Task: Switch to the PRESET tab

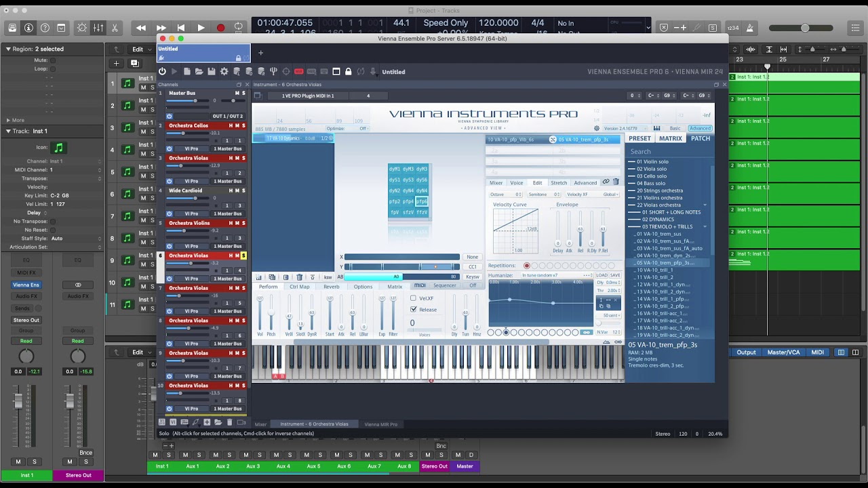Action: (639, 138)
